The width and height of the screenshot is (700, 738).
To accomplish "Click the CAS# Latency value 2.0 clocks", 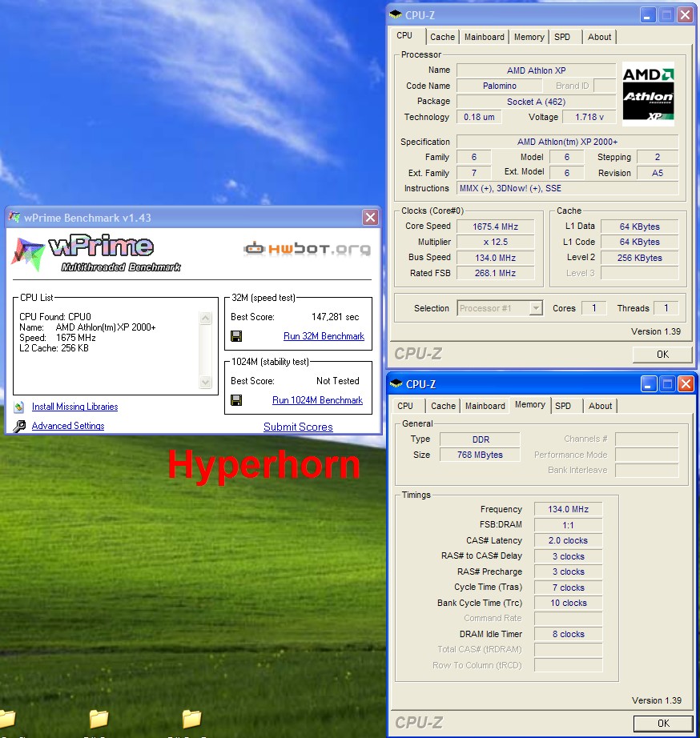I will pos(568,540).
